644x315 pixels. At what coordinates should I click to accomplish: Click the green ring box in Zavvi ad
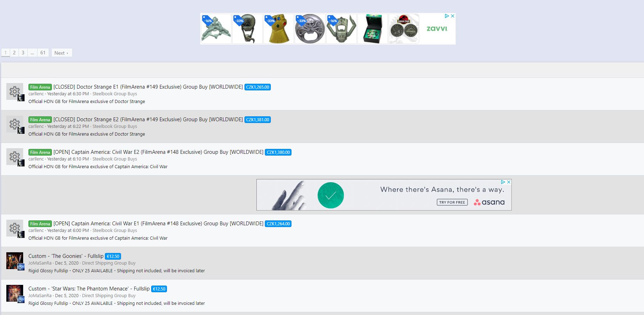pyautogui.click(x=373, y=29)
